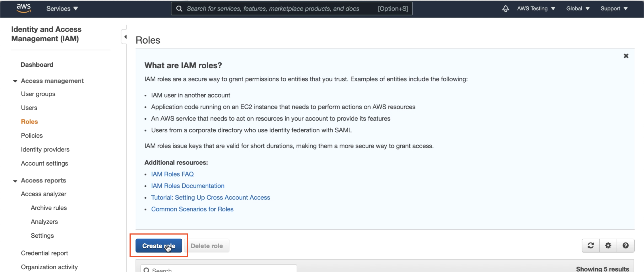Viewport: 644px width, 272px height.
Task: Collapse the IAM sidebar with arrow
Action: 125,37
